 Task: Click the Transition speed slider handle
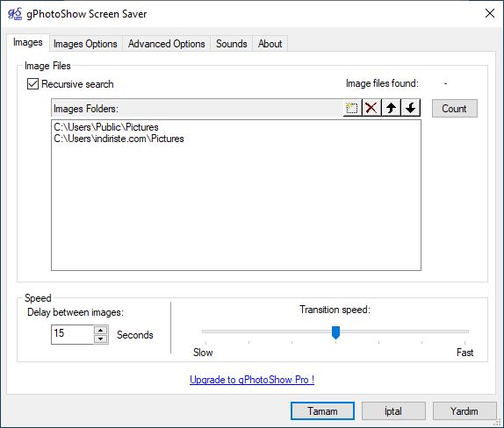[x=335, y=332]
